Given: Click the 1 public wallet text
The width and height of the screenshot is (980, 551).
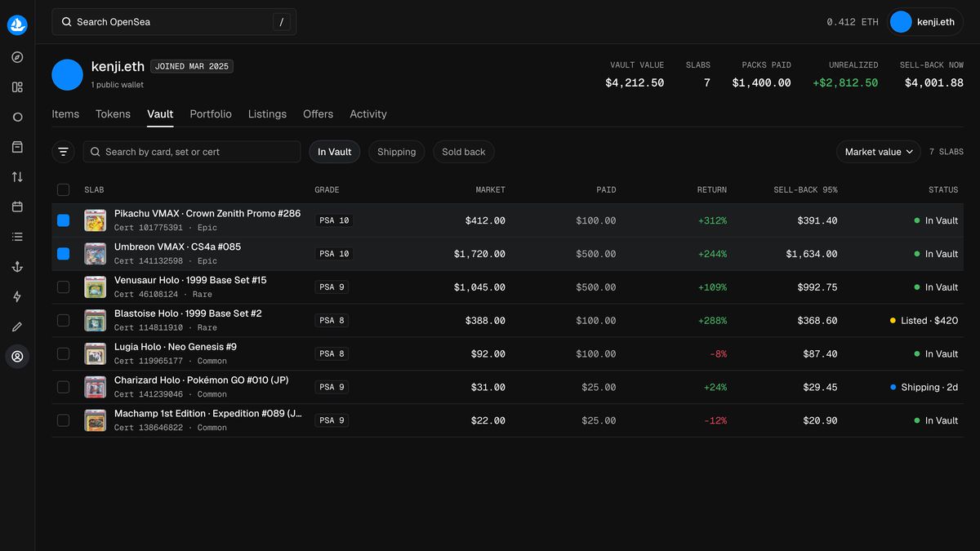Looking at the screenshot, I should tap(118, 85).
